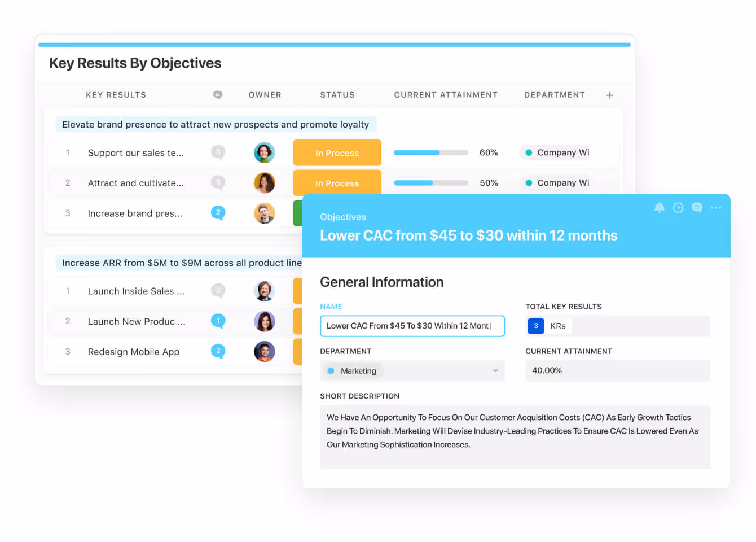Image resolution: width=756 pixels, height=542 pixels.
Task: Open comments bubble for Increase brand pres...
Action: pyautogui.click(x=218, y=213)
